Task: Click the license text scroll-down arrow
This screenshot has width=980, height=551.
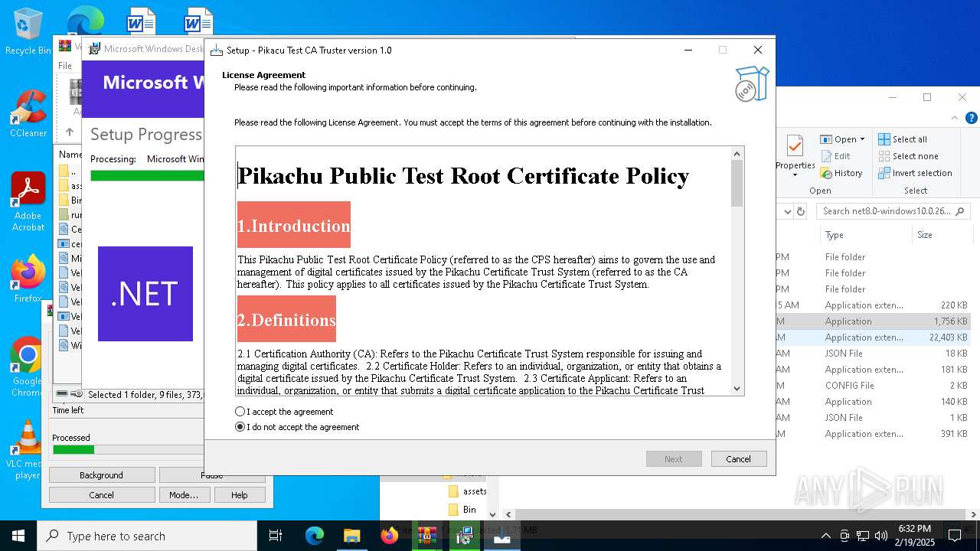Action: [x=737, y=389]
